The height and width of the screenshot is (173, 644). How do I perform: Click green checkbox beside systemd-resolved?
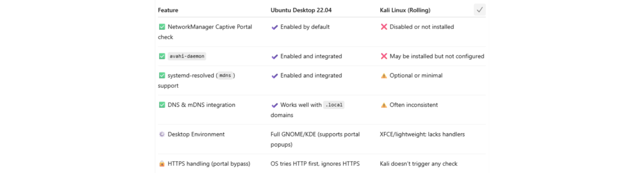tap(162, 75)
